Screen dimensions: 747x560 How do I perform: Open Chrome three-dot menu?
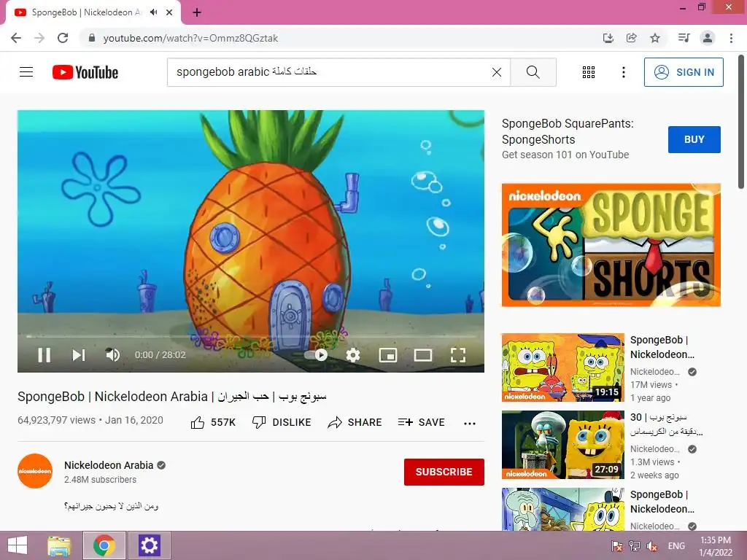click(x=731, y=38)
